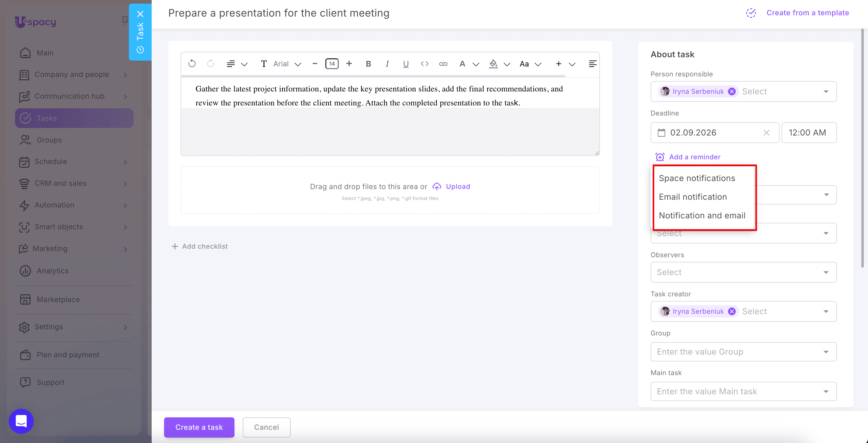
Task: Choose the fill highlight color icon
Action: (493, 64)
